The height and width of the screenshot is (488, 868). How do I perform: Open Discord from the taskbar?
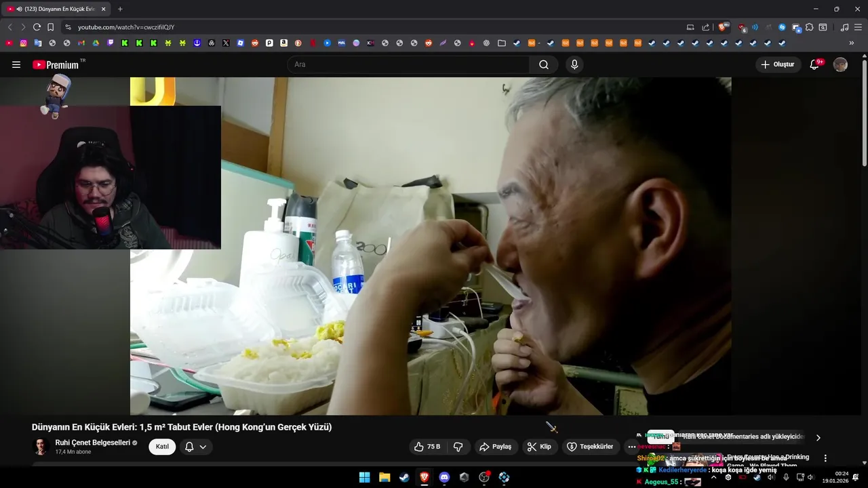click(x=444, y=477)
